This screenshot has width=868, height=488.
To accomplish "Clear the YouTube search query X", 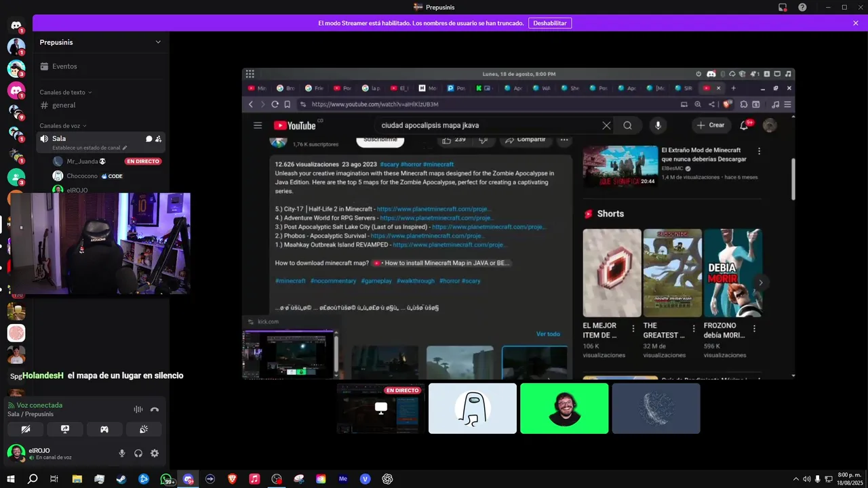I will pyautogui.click(x=606, y=125).
